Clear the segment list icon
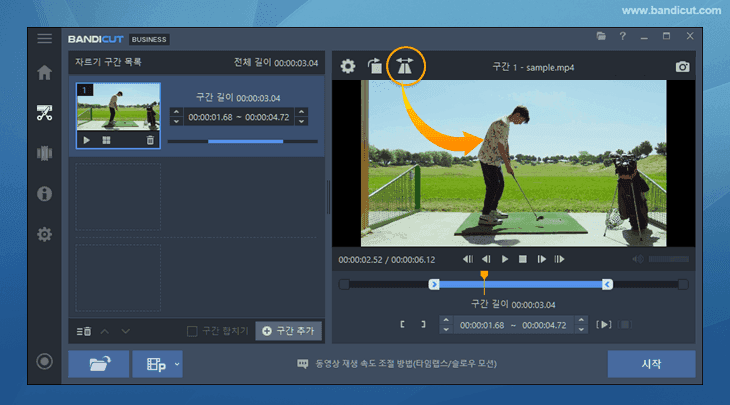 (84, 331)
